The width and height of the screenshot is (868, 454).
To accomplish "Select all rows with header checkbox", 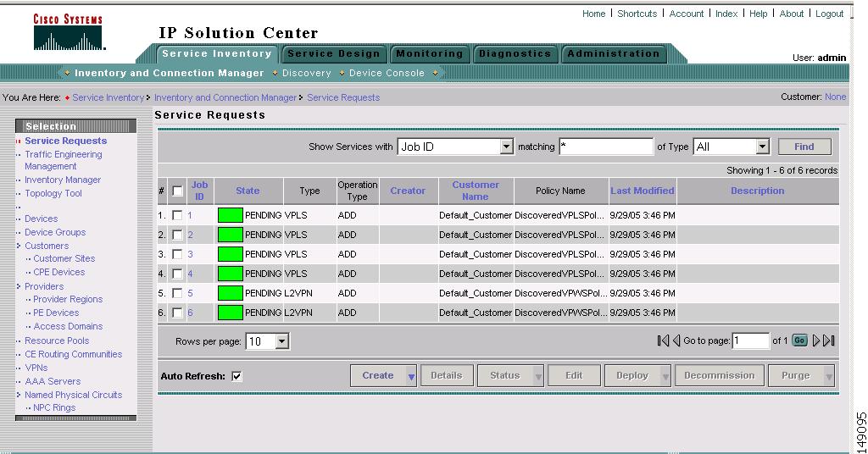I will 177,191.
